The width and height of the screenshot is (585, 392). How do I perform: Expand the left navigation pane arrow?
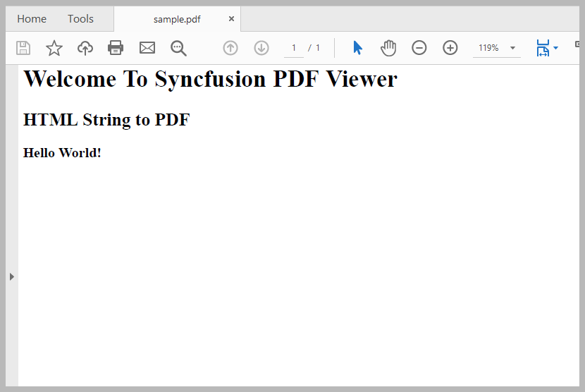pos(12,276)
